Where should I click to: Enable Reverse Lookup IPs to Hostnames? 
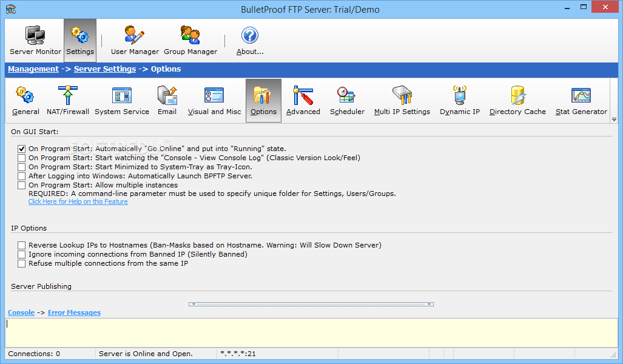[21, 245]
